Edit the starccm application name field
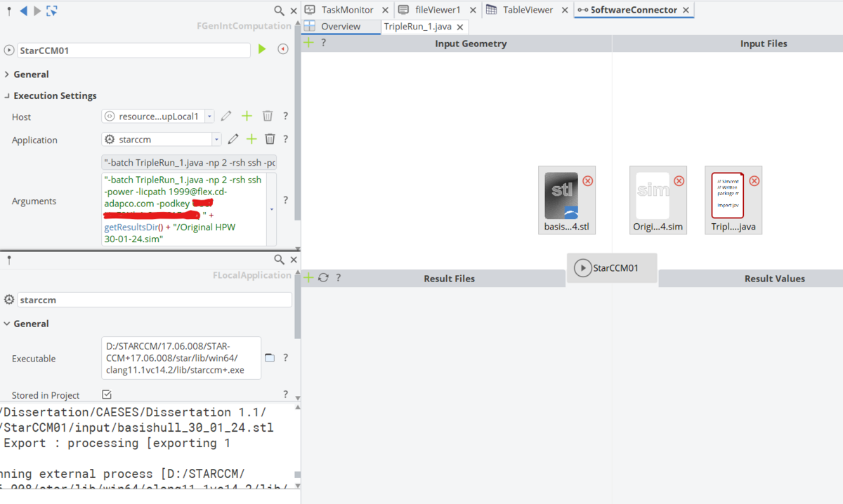 155,300
